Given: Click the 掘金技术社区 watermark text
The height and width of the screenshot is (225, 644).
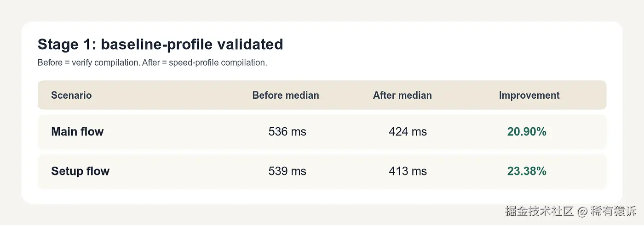Looking at the screenshot, I should [x=539, y=211].
